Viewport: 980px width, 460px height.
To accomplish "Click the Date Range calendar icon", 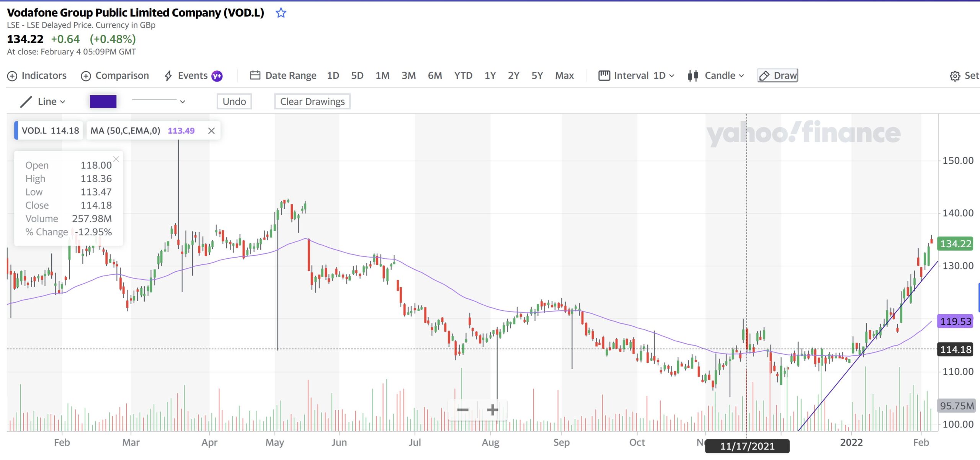I will (255, 75).
